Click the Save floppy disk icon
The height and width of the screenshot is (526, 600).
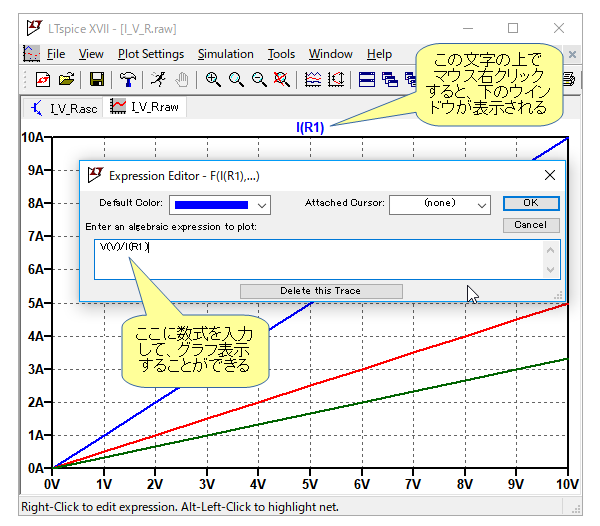tap(97, 79)
